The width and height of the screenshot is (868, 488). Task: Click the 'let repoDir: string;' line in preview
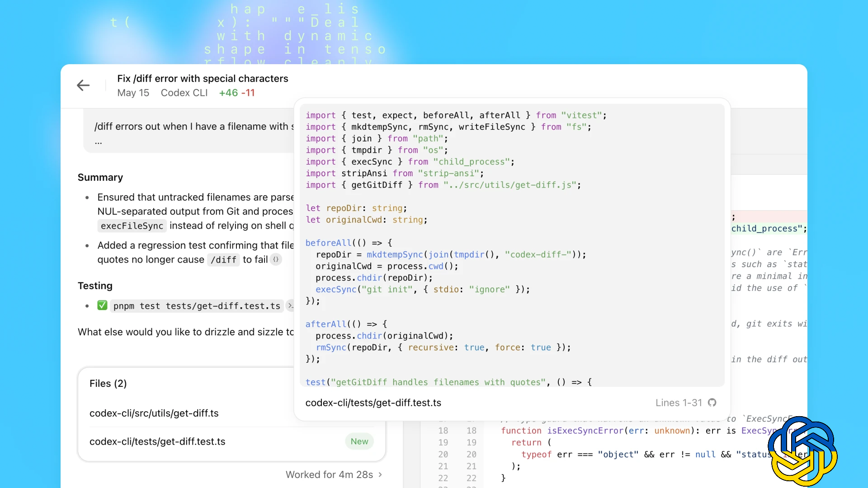click(356, 208)
